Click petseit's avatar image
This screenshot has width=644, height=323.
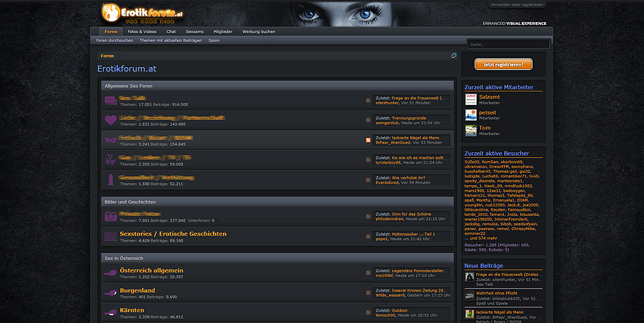point(471,115)
